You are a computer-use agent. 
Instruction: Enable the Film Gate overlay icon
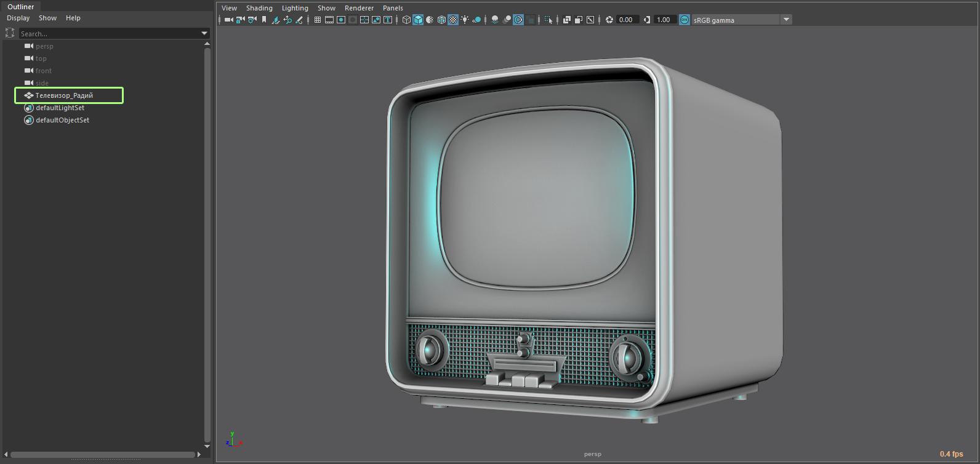[329, 20]
